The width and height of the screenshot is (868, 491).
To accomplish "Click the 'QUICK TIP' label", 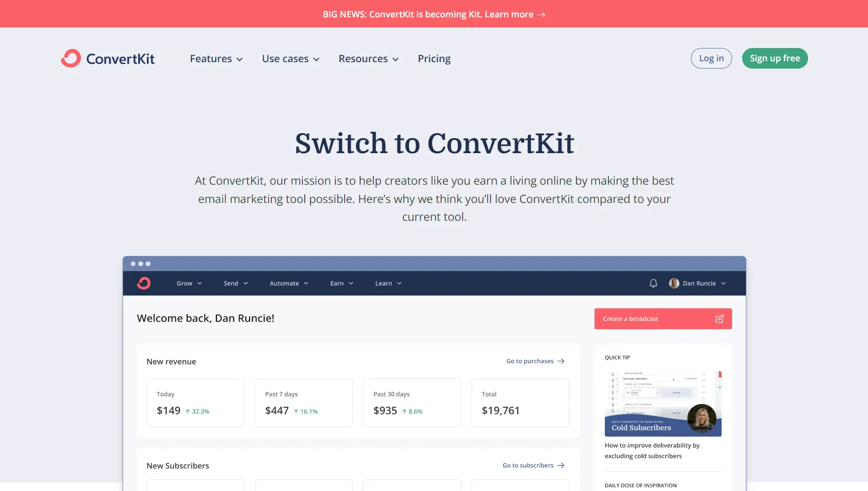I will (617, 358).
